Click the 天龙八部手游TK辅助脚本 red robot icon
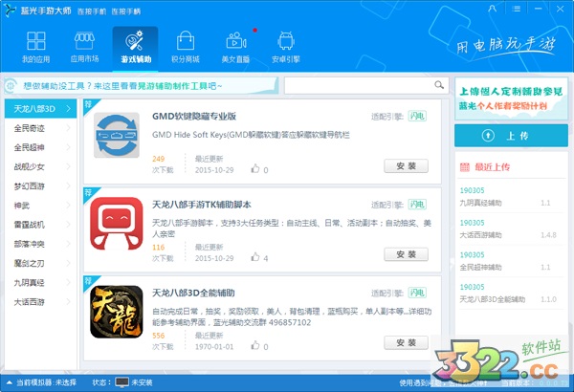This screenshot has height=392, width=574. pos(117,224)
